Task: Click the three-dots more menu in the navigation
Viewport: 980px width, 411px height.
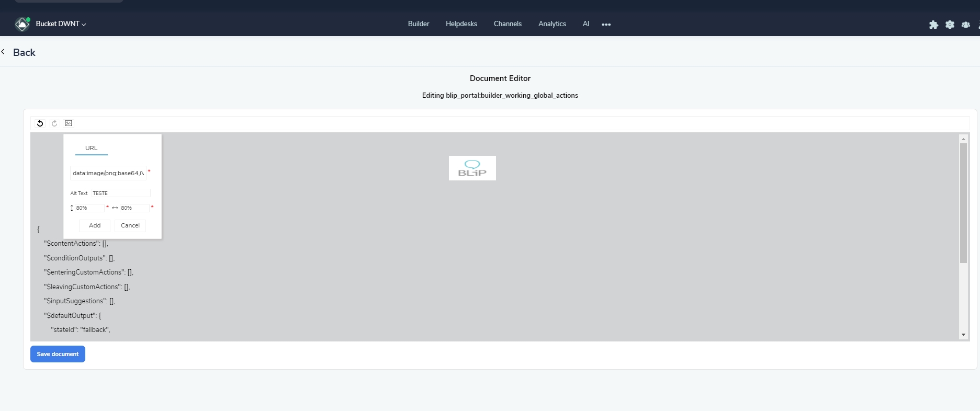Action: 606,25
